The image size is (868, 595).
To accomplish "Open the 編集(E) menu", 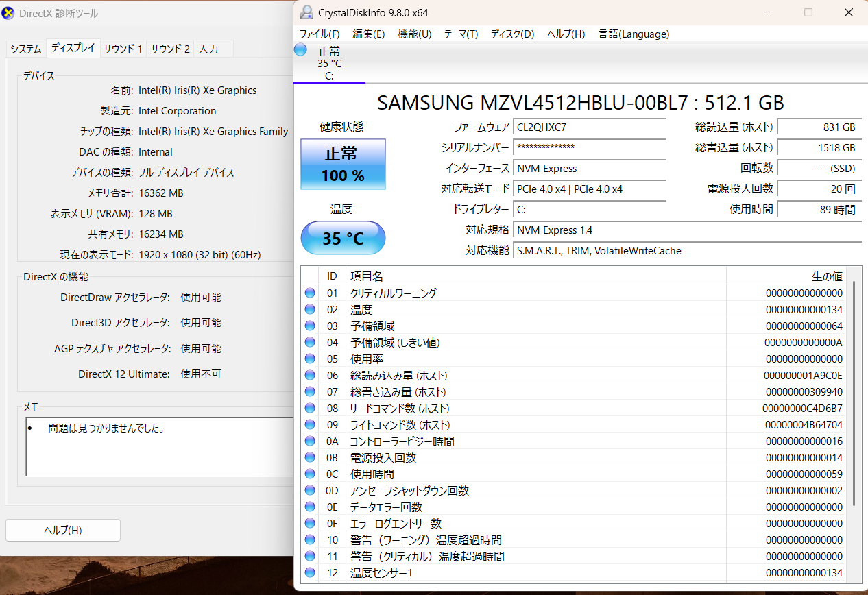I will click(369, 34).
